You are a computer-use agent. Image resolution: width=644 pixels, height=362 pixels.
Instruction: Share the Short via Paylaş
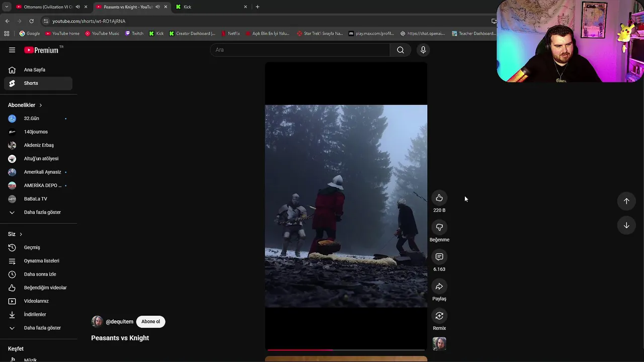(439, 287)
